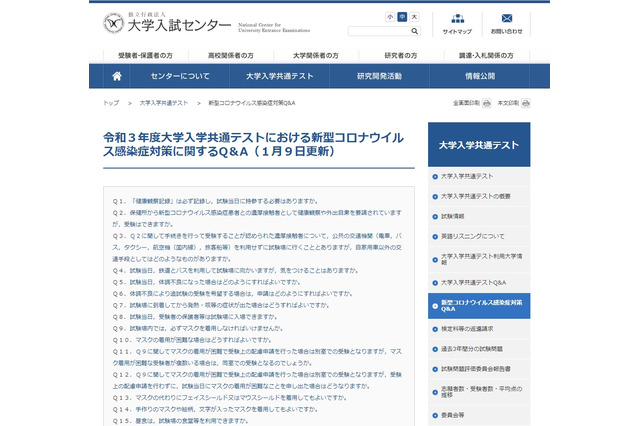The width and height of the screenshot is (640, 426).
Task: Click bullet icon beside 試験情報
Action: [x=435, y=217]
